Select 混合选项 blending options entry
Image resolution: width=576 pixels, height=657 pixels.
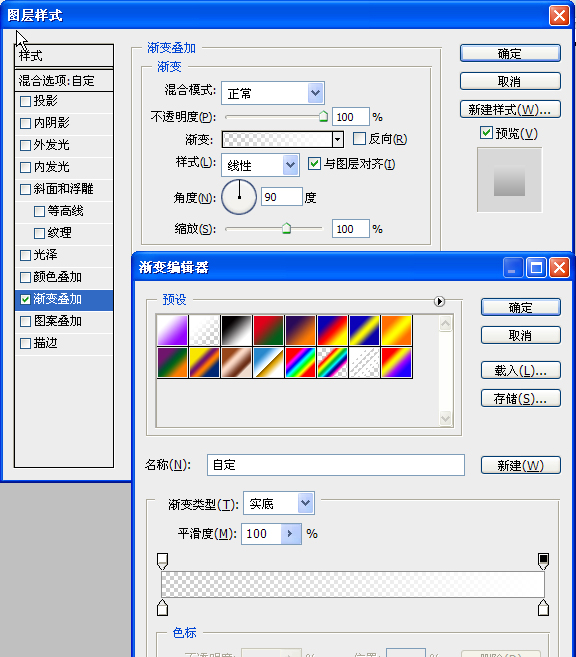64,80
